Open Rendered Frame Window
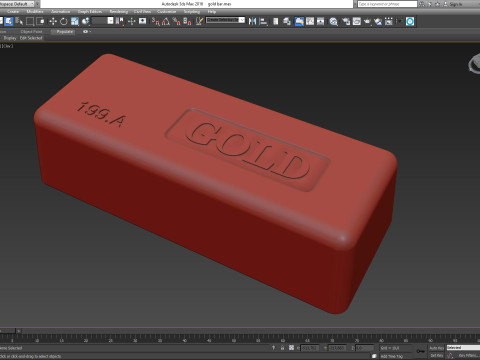 pos(357,21)
